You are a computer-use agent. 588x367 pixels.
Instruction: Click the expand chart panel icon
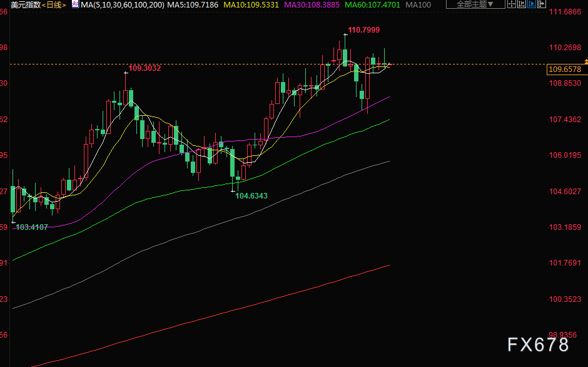[541, 4]
